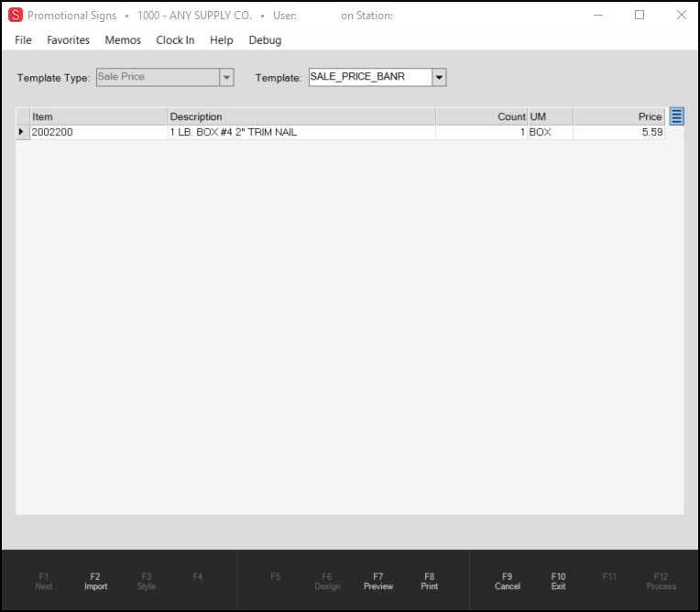Select the 5.59 price cell
700x612 pixels.
pos(618,133)
